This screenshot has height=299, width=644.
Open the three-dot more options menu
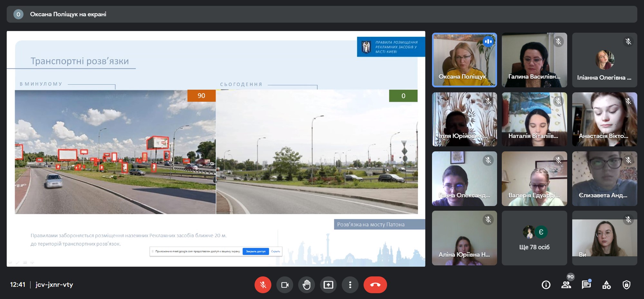(350, 285)
